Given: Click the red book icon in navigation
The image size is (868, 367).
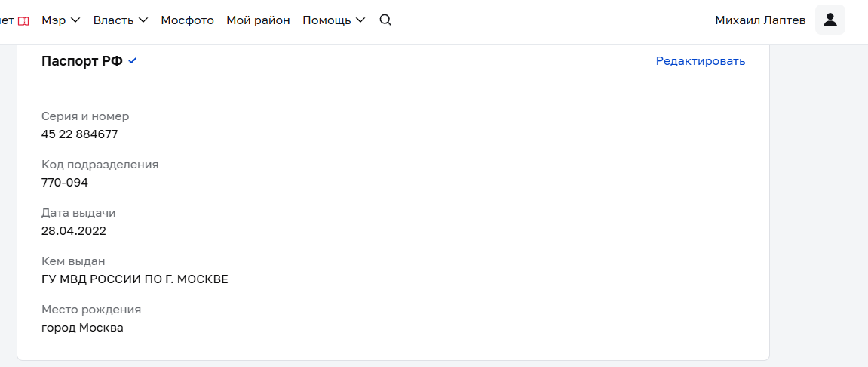Looking at the screenshot, I should click(x=23, y=20).
